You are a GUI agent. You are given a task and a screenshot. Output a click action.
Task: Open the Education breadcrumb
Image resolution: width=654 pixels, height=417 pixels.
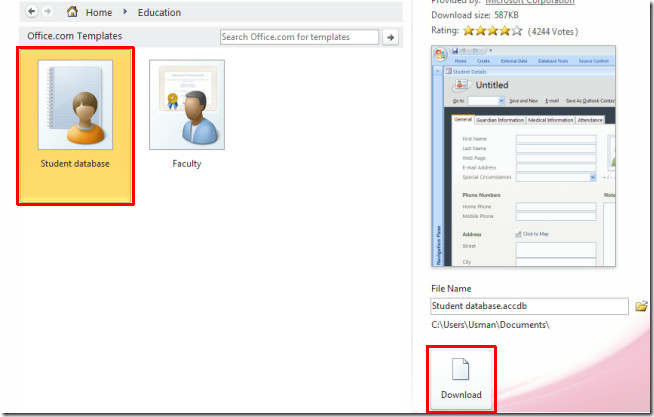(x=159, y=13)
